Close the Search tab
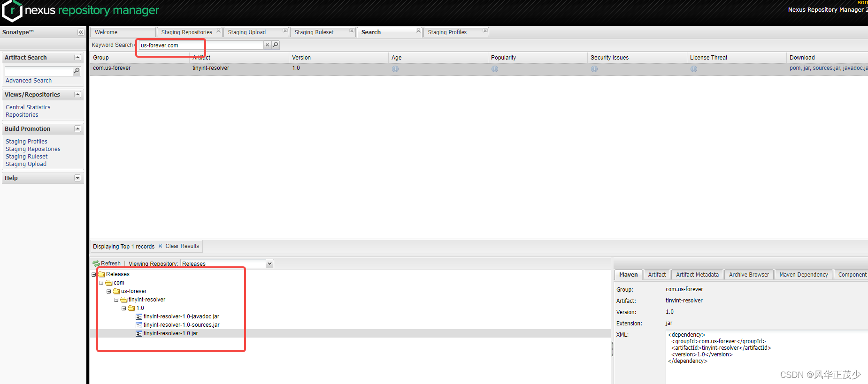The width and height of the screenshot is (868, 384). point(418,31)
